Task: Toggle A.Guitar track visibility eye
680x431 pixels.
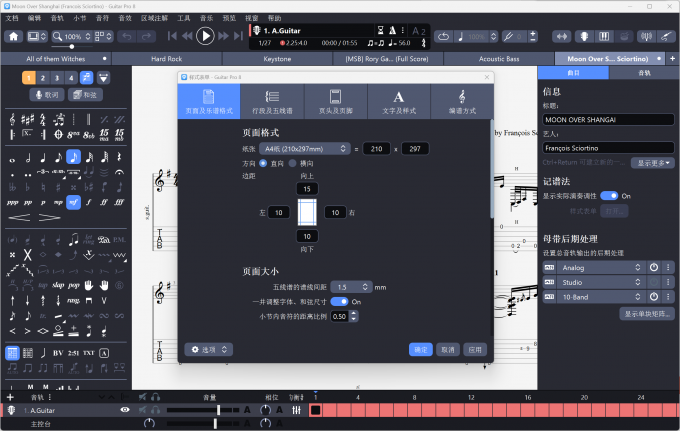Action: pos(125,409)
